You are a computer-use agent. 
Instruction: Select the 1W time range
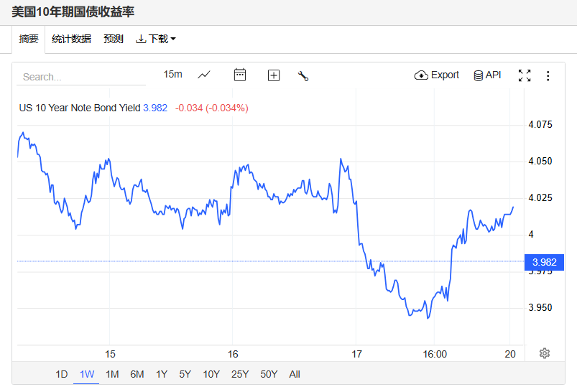(87, 374)
